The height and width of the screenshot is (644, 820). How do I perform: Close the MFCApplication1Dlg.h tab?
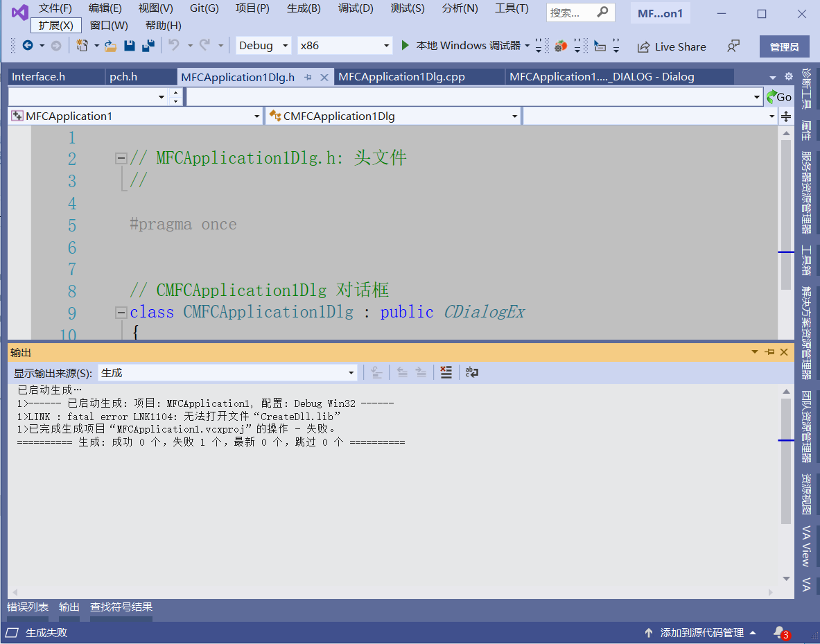pyautogui.click(x=324, y=78)
